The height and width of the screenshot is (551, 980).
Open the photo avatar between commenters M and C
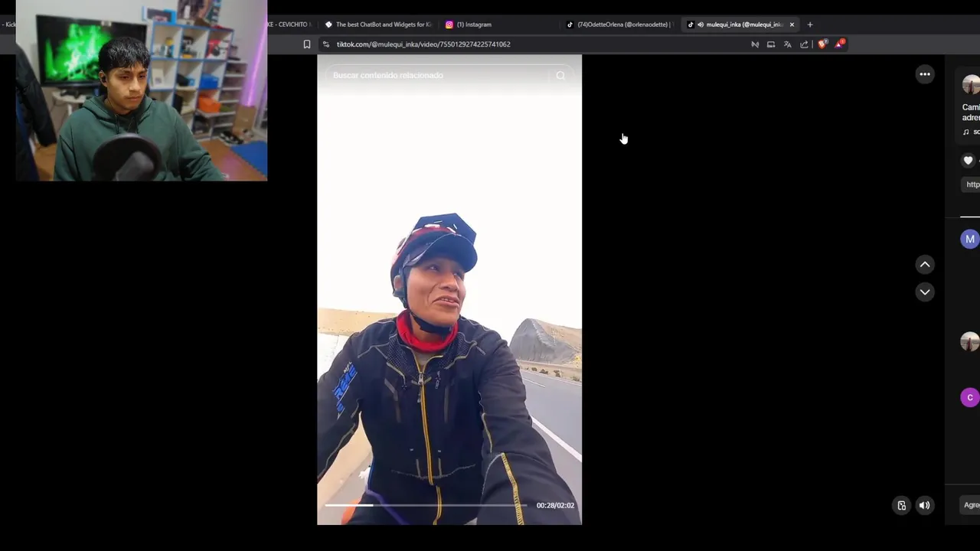coord(970,341)
